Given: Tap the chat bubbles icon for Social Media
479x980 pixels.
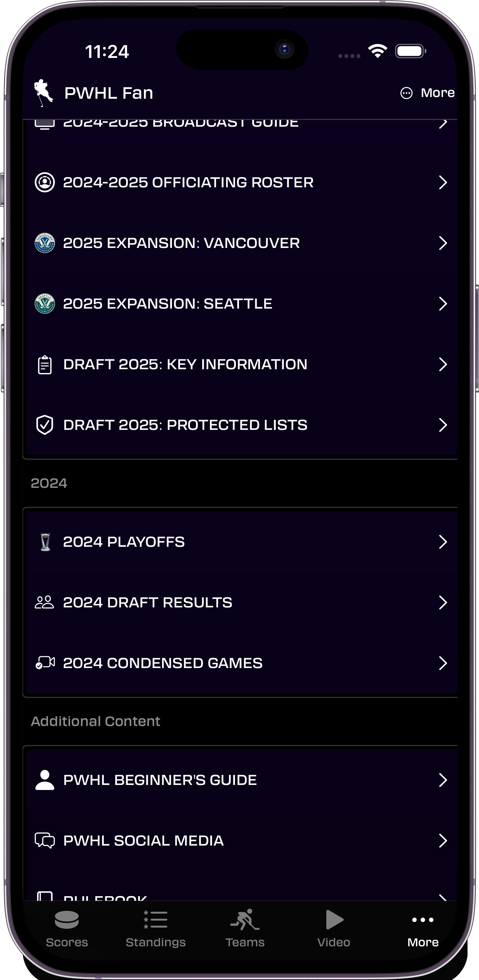Looking at the screenshot, I should coord(45,841).
